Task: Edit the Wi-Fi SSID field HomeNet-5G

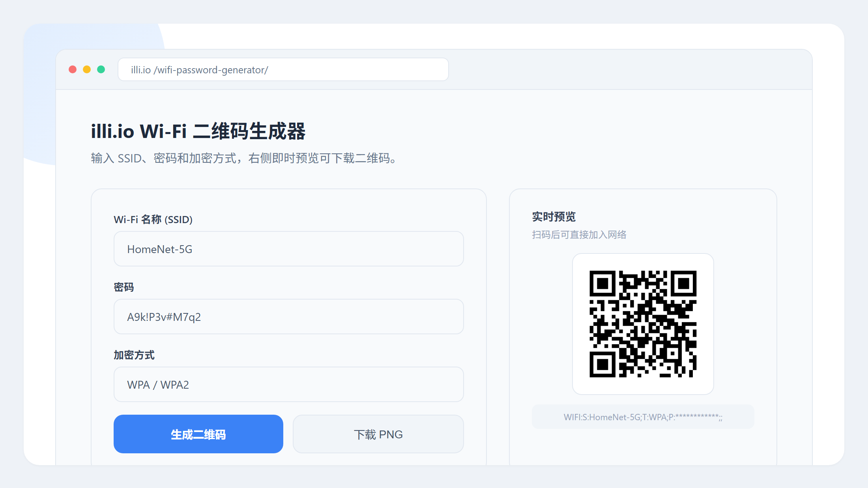Action: click(289, 249)
